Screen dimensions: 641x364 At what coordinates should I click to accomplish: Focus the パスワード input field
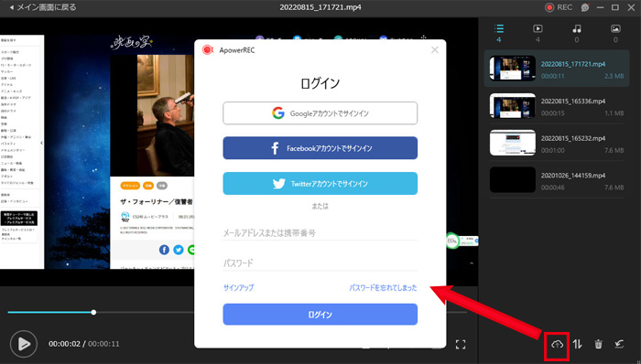click(x=320, y=262)
